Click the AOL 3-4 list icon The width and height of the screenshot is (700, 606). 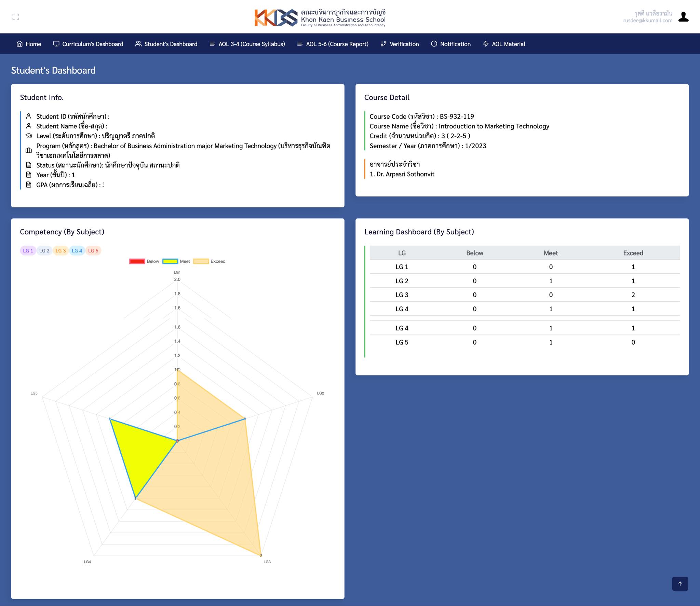point(212,44)
